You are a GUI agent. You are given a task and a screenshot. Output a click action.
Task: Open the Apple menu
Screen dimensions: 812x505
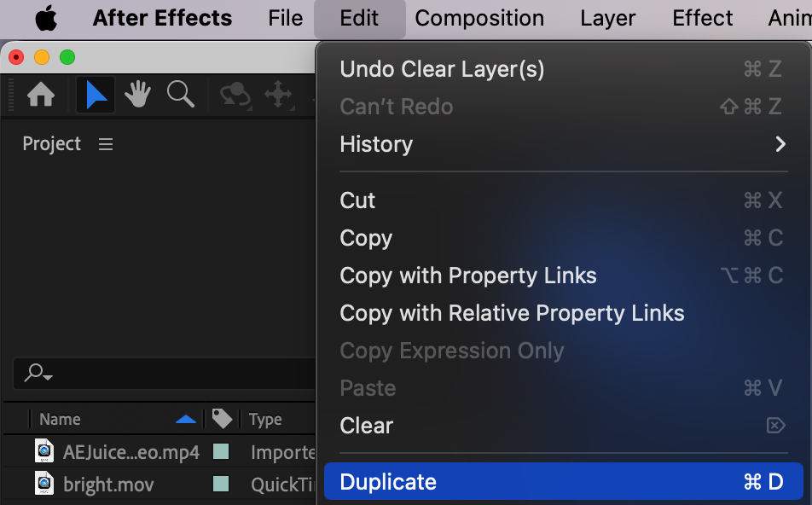tap(46, 18)
